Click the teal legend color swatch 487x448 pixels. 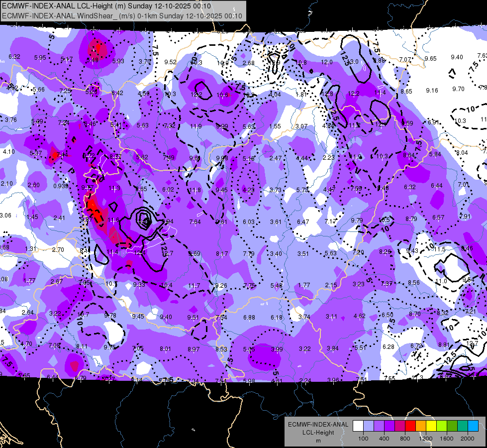[x=463, y=426]
